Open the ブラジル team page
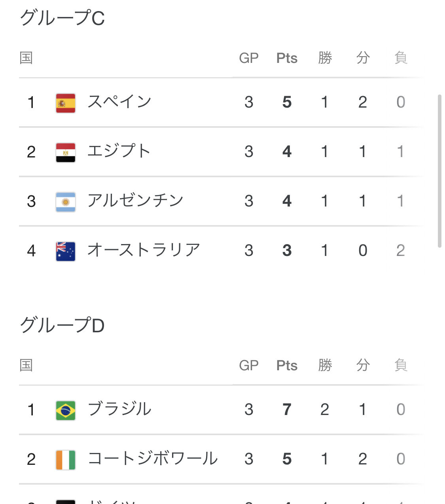This screenshot has height=504, width=445. (x=119, y=409)
